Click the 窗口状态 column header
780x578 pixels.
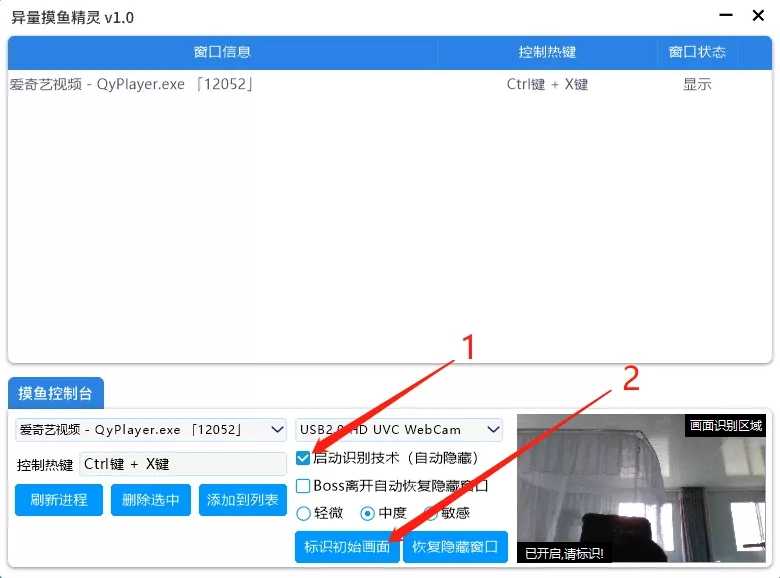point(697,52)
